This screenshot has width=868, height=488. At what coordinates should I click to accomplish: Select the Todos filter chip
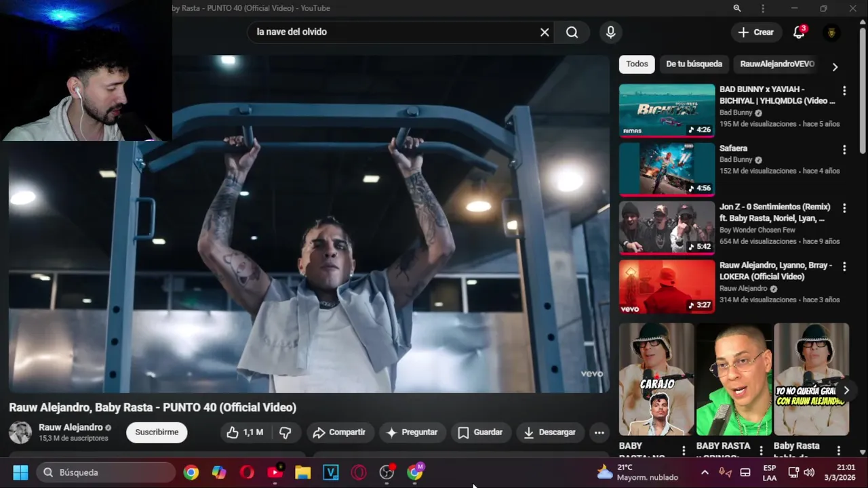[637, 64]
